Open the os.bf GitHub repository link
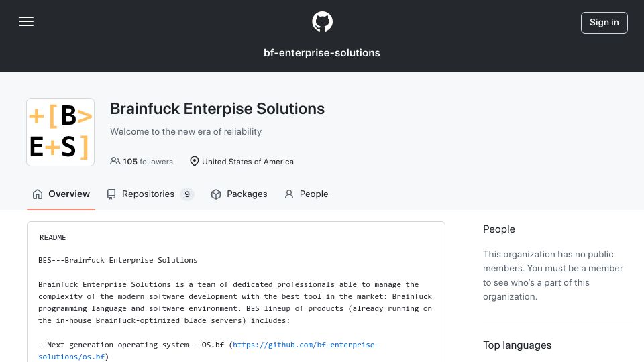Viewport: 644px width, 362px height. [209, 351]
